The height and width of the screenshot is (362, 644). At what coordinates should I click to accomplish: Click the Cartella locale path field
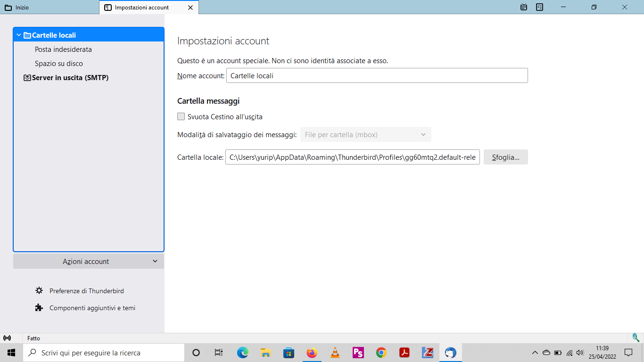353,157
